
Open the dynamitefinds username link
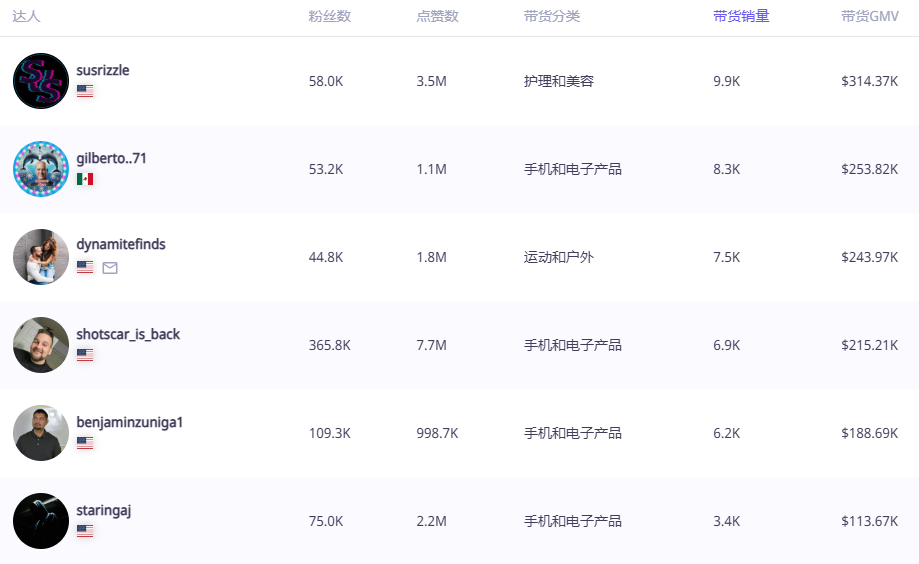point(121,244)
